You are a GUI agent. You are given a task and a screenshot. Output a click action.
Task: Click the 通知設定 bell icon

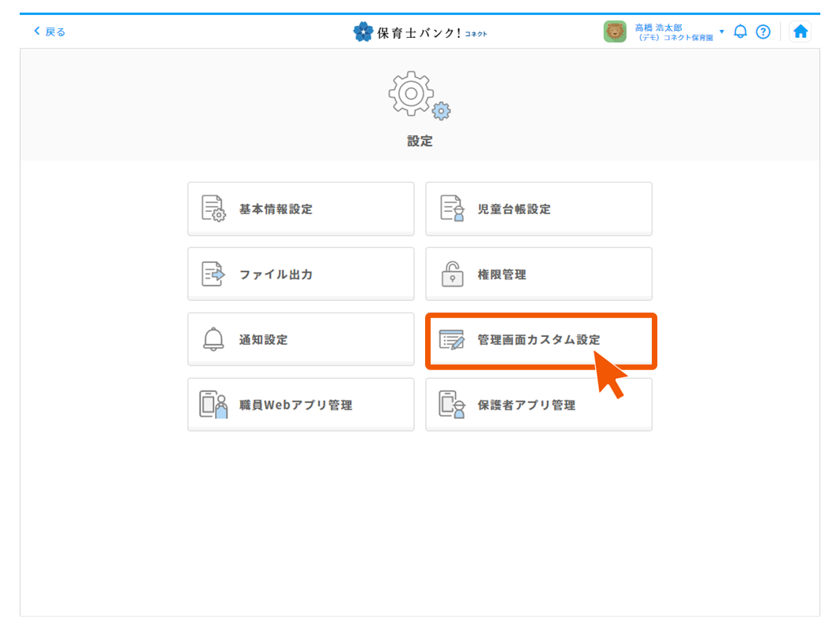213,339
